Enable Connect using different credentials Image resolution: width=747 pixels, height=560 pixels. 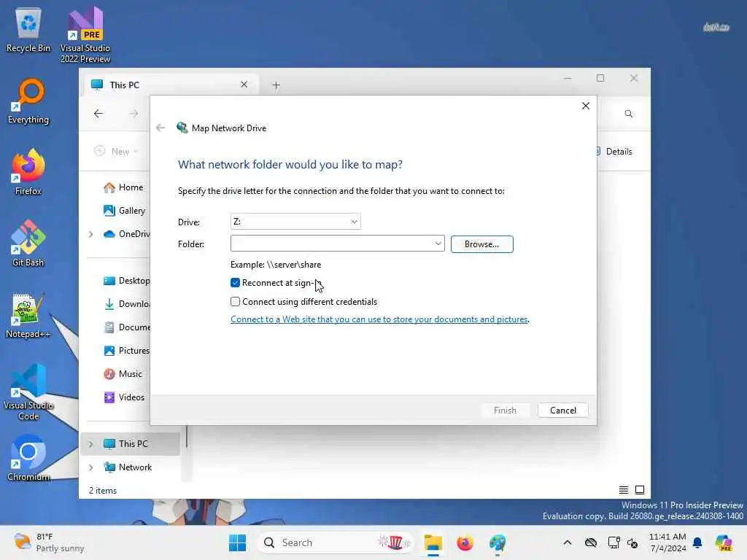click(236, 301)
